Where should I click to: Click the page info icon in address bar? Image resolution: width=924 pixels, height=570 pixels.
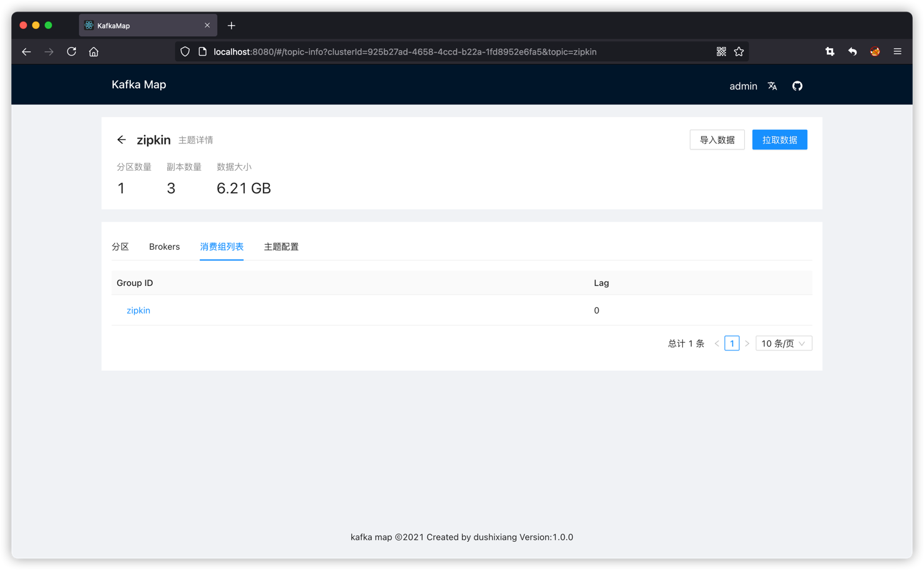(202, 52)
